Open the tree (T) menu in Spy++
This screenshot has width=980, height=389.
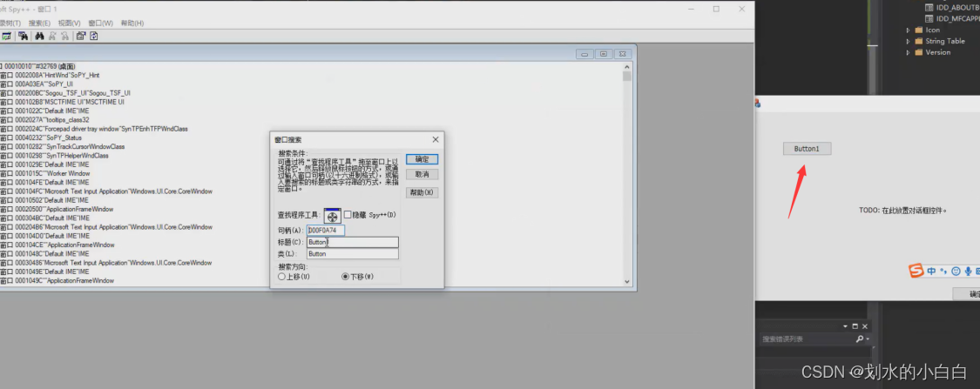[x=10, y=23]
